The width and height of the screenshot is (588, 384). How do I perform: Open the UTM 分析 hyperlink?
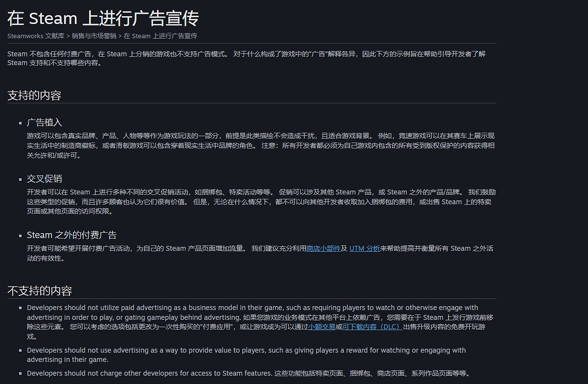point(365,248)
